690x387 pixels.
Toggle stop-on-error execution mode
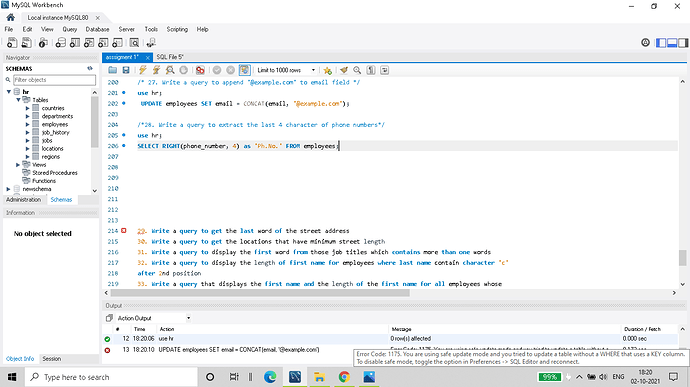pyautogui.click(x=200, y=70)
